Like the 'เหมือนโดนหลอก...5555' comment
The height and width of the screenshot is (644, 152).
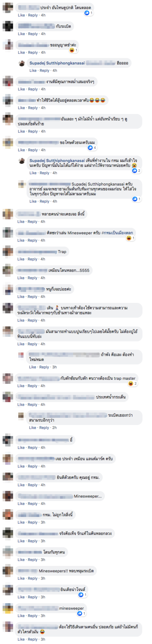21,278
